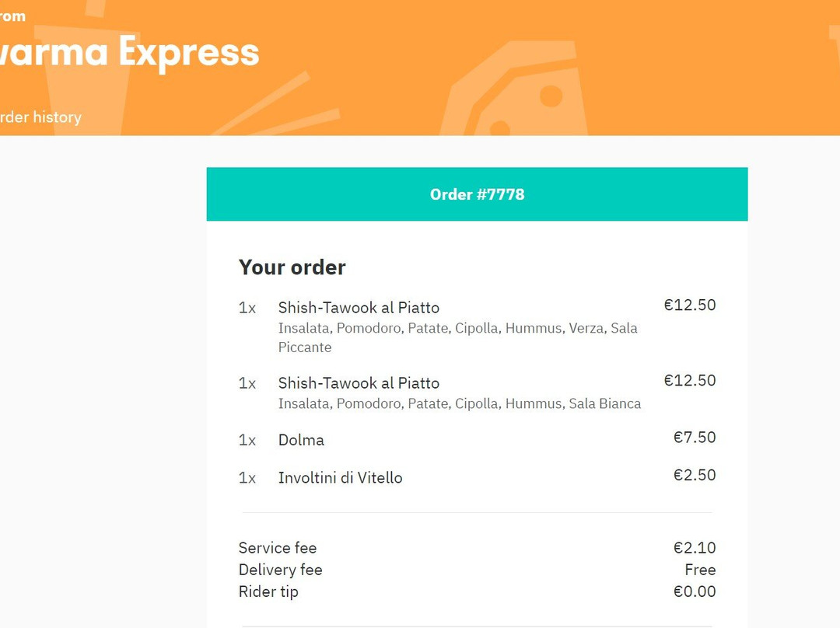Image resolution: width=840 pixels, height=628 pixels.
Task: Click the Sala Bianca ingredients line
Action: pyautogui.click(x=459, y=403)
